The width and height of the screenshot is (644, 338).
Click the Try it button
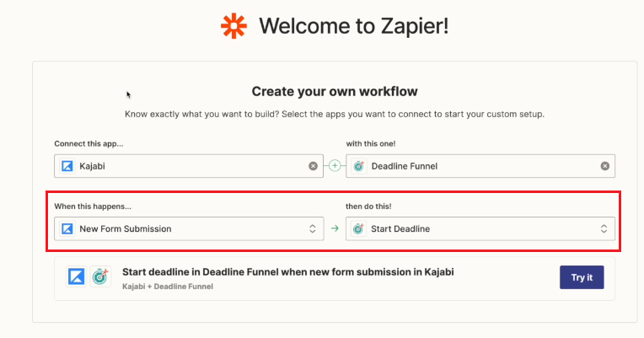582,277
